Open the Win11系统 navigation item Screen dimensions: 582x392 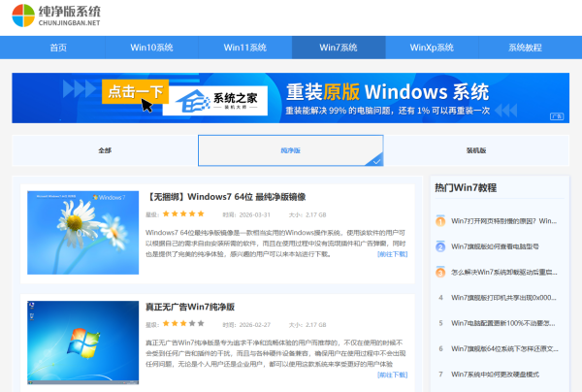pos(245,48)
